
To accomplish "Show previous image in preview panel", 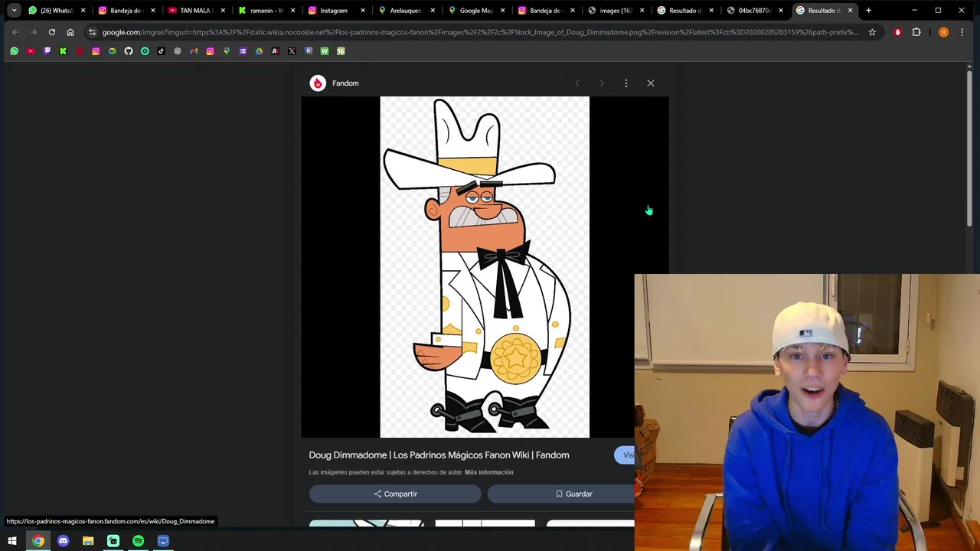I will pos(577,83).
